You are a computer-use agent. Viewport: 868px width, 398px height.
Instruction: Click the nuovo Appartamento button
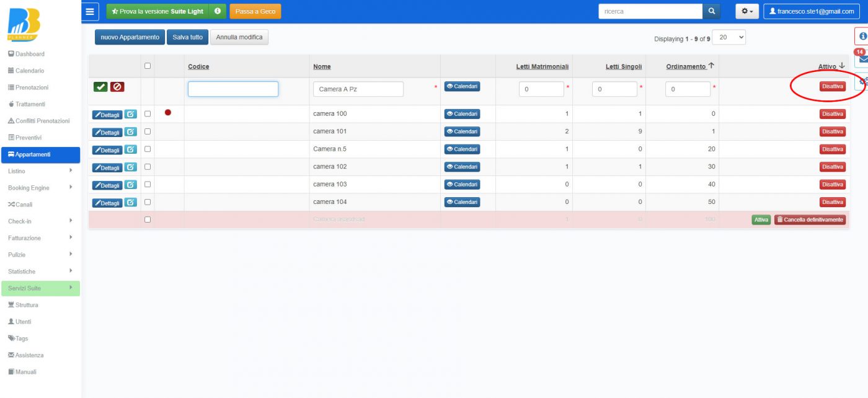(x=130, y=37)
